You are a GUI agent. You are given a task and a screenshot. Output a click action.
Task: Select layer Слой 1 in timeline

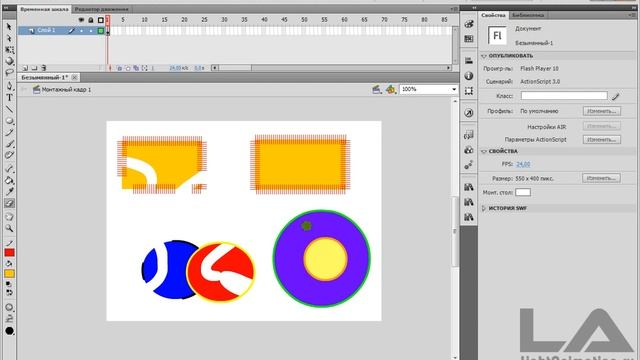pos(46,30)
